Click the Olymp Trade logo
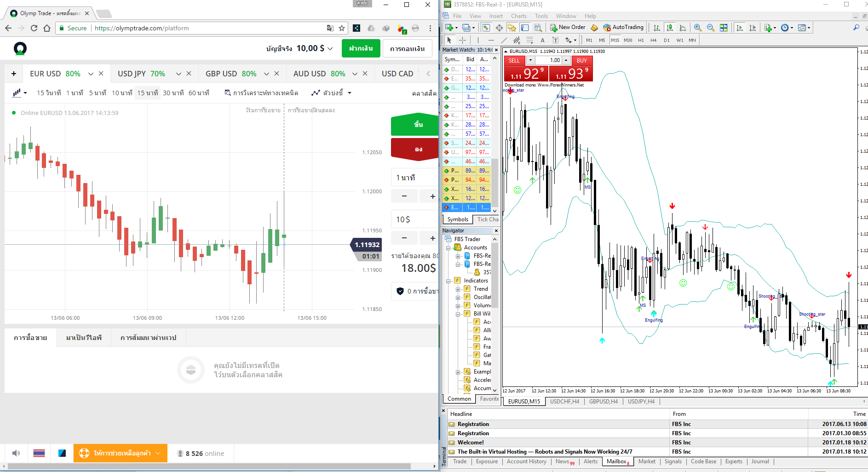The width and height of the screenshot is (868, 472). pos(20,48)
